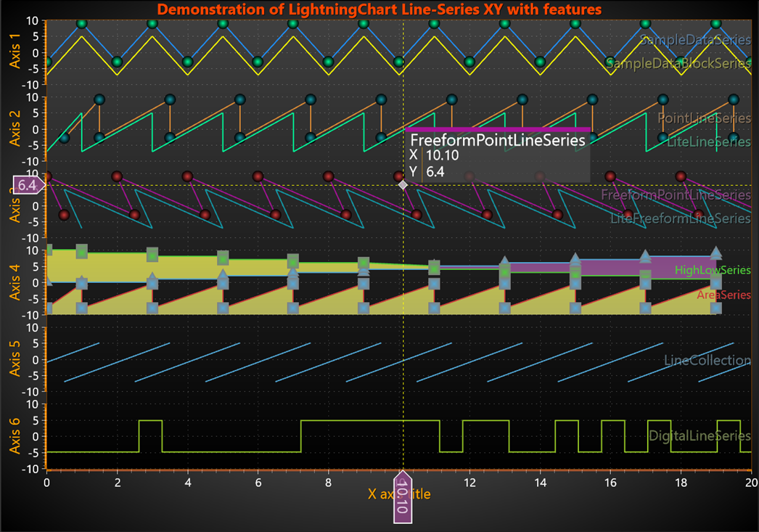Click the X cursor marker 10.10 tag
Image resolution: width=759 pixels, height=532 pixels.
(x=402, y=498)
